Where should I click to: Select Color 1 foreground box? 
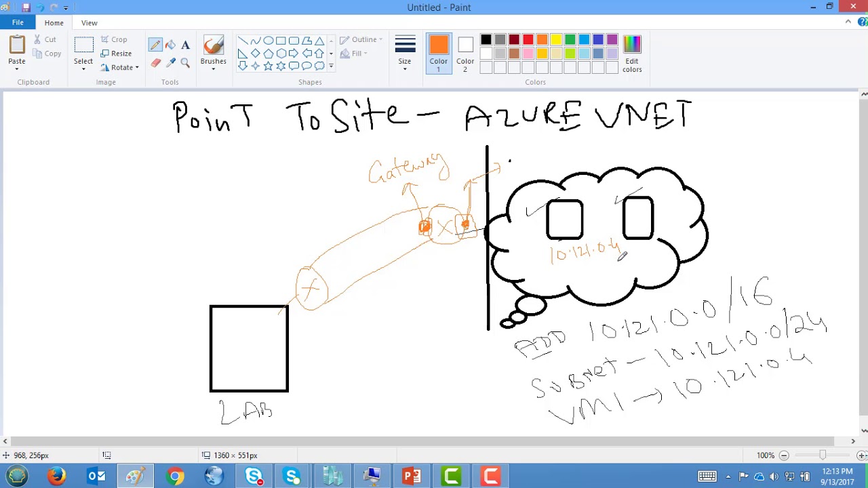438,54
